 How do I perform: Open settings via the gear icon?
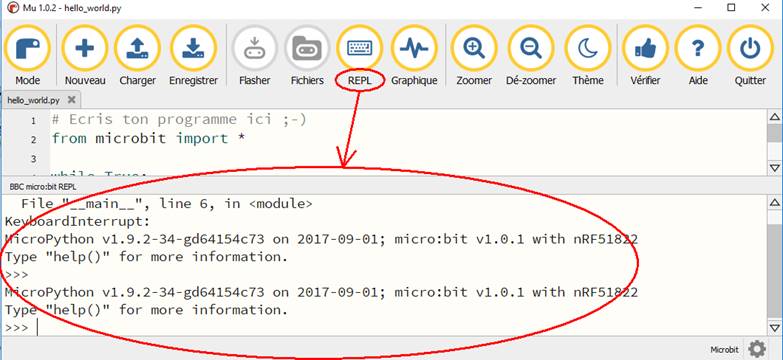tap(758, 349)
